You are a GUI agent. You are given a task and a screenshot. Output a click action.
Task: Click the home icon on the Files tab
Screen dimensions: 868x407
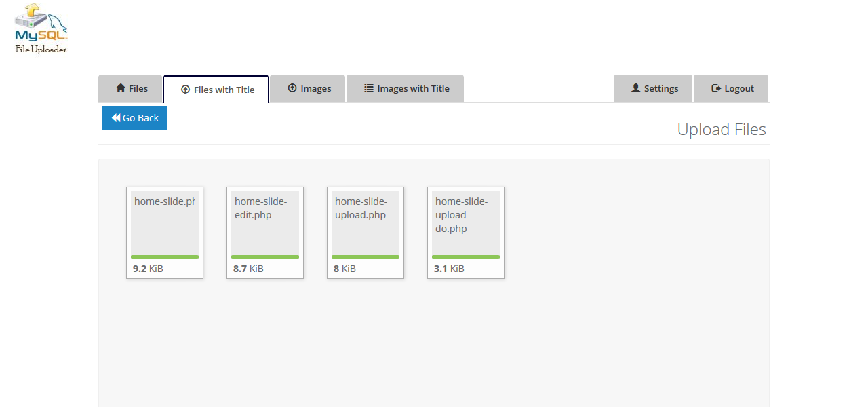point(121,88)
